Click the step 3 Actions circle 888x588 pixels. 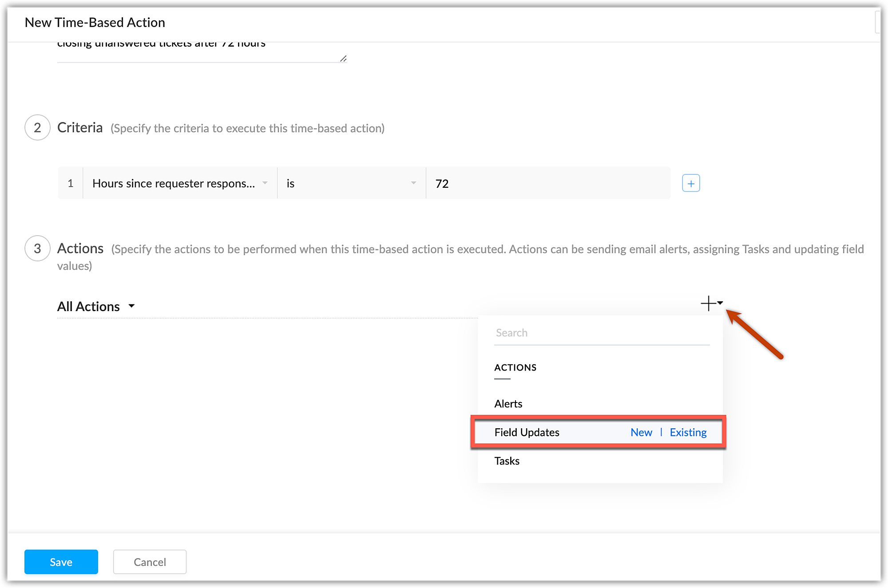37,249
